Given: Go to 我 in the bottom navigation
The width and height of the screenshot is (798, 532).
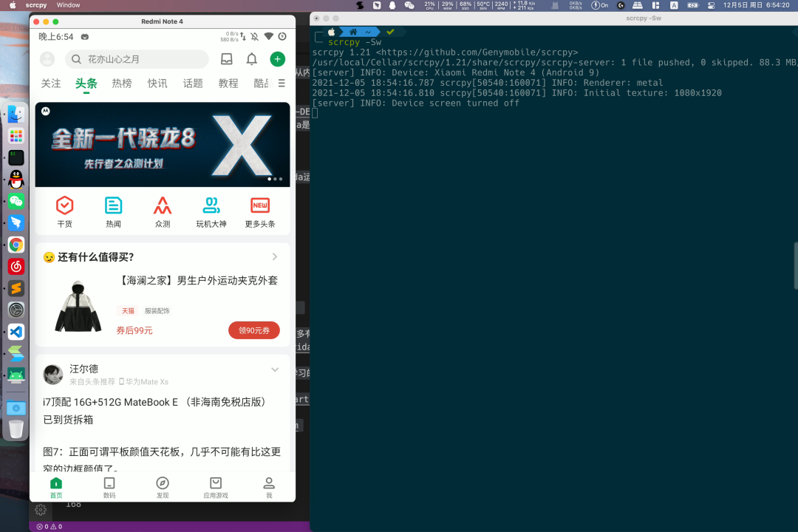Looking at the screenshot, I should pyautogui.click(x=269, y=487).
